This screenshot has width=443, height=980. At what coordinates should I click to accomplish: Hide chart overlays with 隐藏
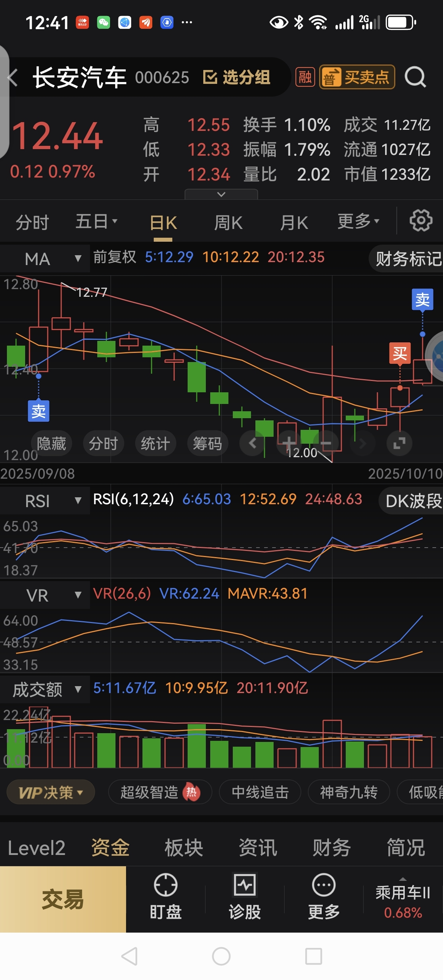pyautogui.click(x=51, y=443)
